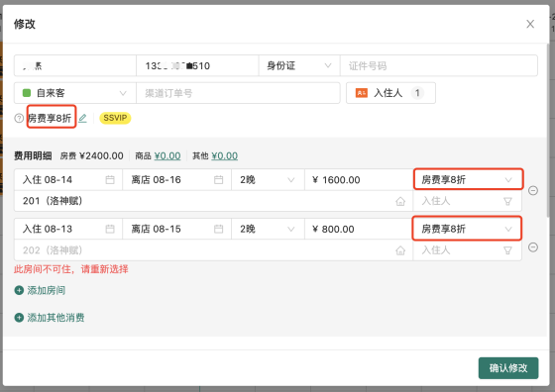The height and width of the screenshot is (392, 555).
Task: Click the 商品 ¥0.00 amount link
Action: tap(167, 155)
